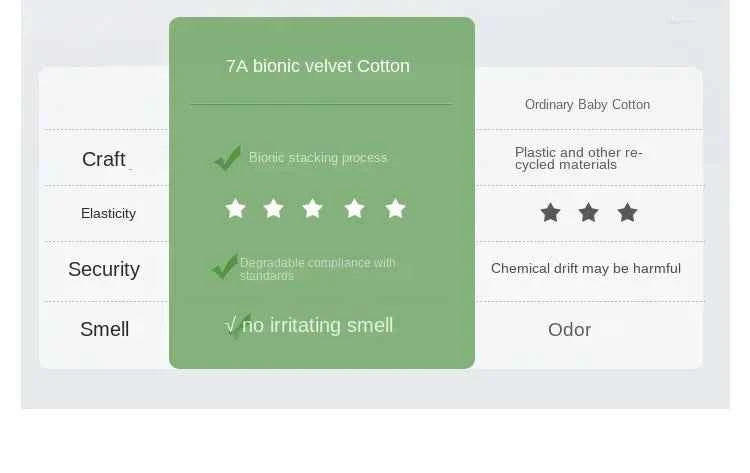The width and height of the screenshot is (750, 473).
Task: Click the Elasticity row label
Action: [108, 213]
